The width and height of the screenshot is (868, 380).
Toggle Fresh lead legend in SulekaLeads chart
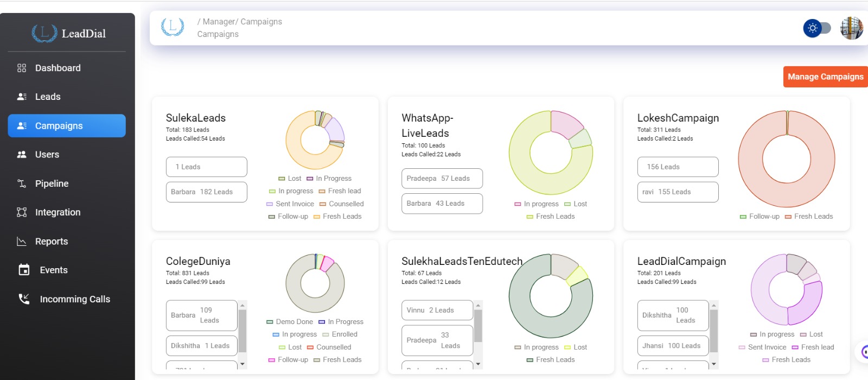(x=340, y=191)
